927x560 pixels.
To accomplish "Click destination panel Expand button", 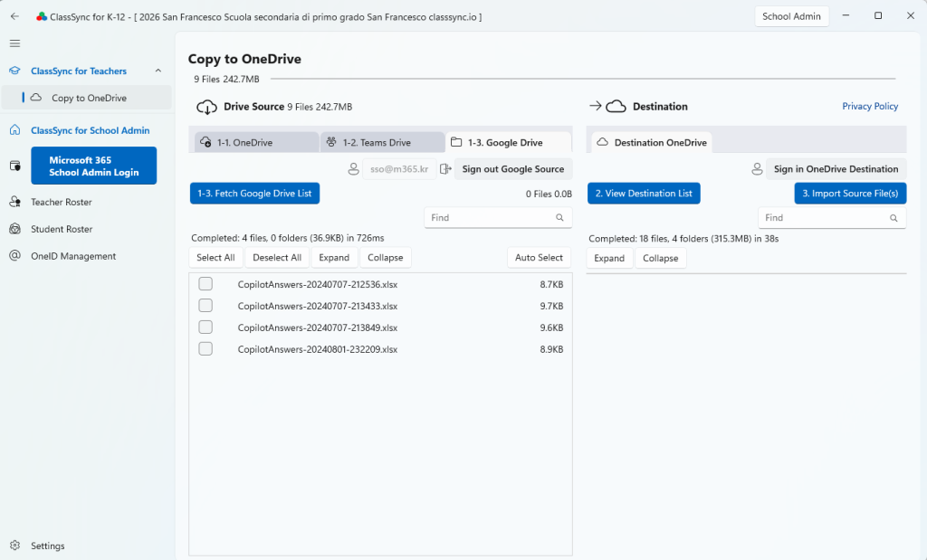I will click(609, 258).
